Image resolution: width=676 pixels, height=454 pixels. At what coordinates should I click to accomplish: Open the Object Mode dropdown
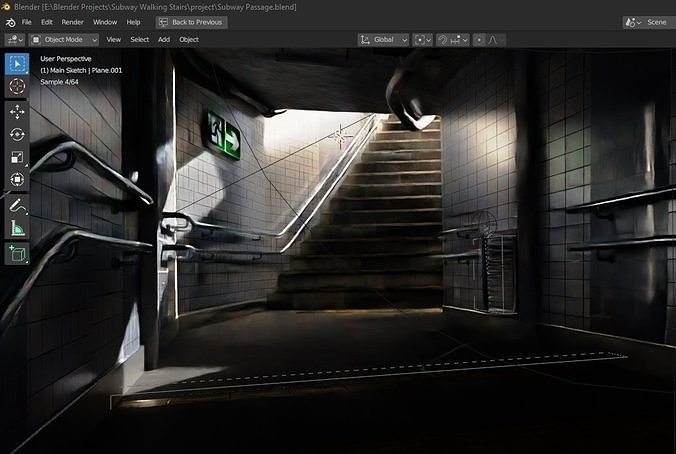pyautogui.click(x=64, y=40)
